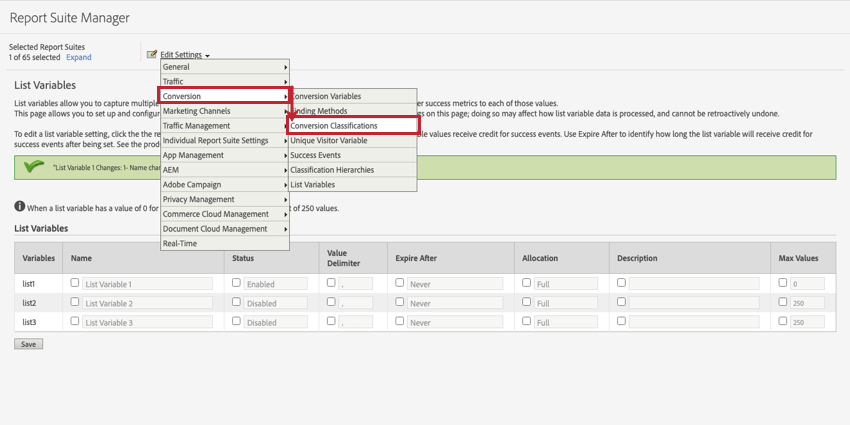Viewport: 850px width, 425px height.
Task: Expand the Adobe Campaign submenu
Action: tap(224, 184)
